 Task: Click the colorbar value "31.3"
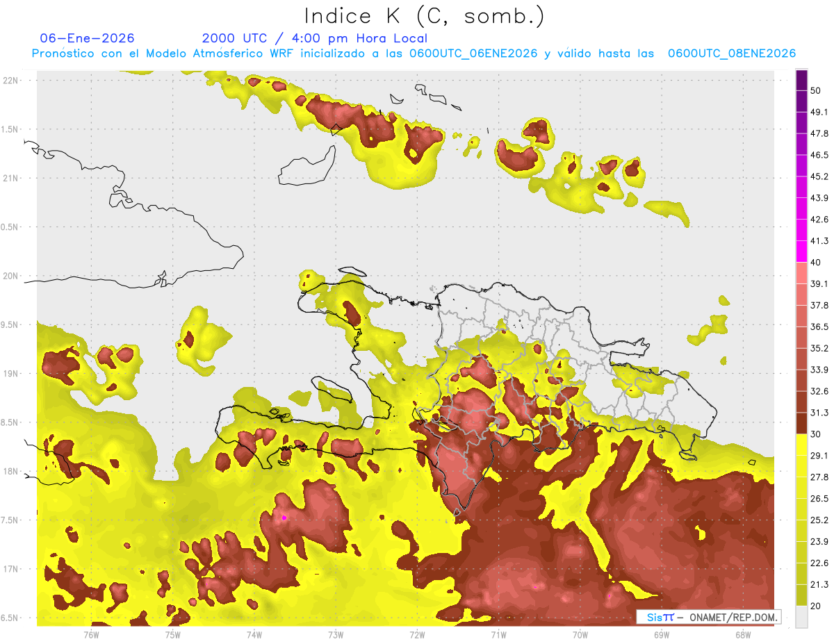pos(819,413)
